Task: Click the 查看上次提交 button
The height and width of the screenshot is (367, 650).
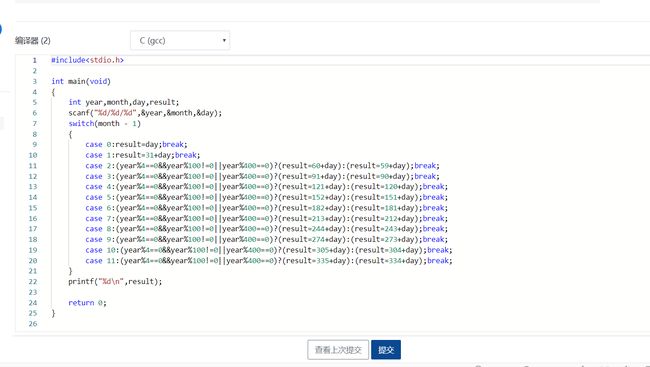Action: pos(338,350)
